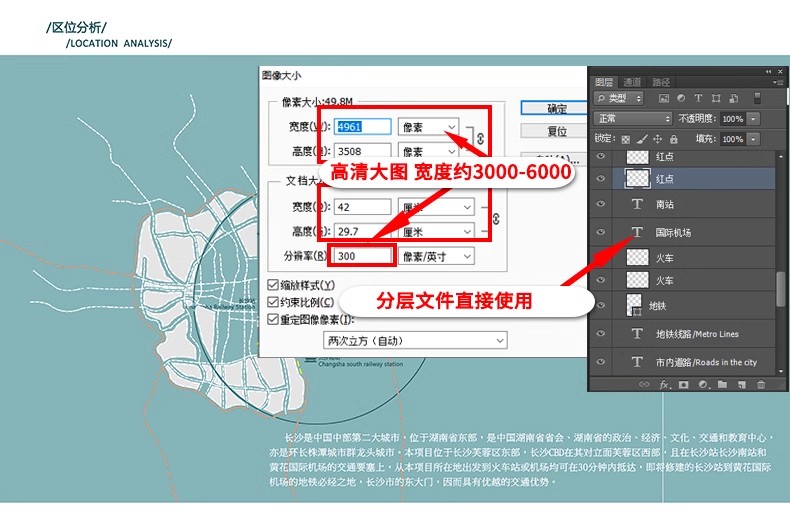Open the 两次立方(自动) resample dropdown

click(x=415, y=341)
